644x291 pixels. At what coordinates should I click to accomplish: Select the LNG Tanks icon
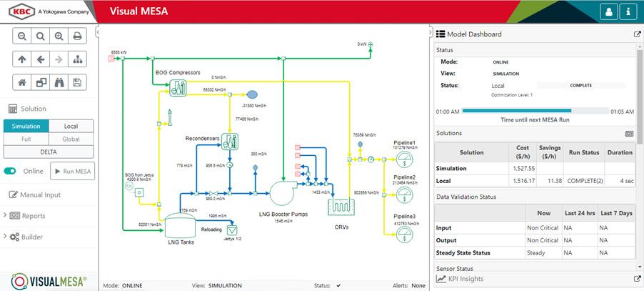pyautogui.click(x=180, y=225)
